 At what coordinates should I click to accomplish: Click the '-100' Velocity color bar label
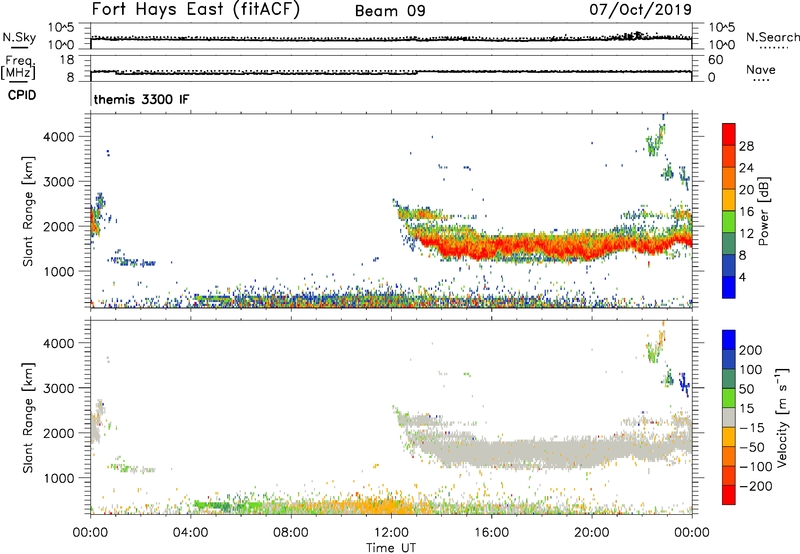click(756, 466)
